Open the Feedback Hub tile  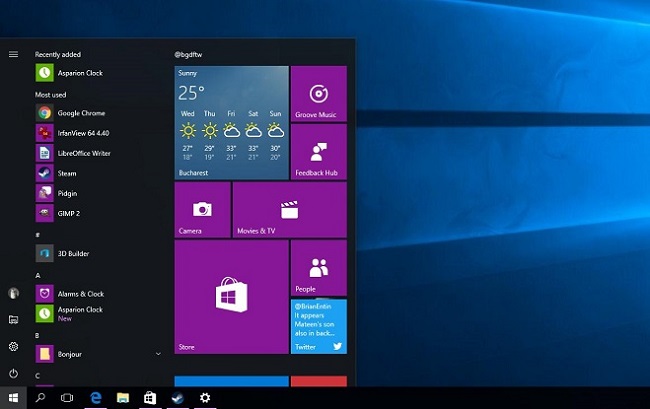point(319,152)
